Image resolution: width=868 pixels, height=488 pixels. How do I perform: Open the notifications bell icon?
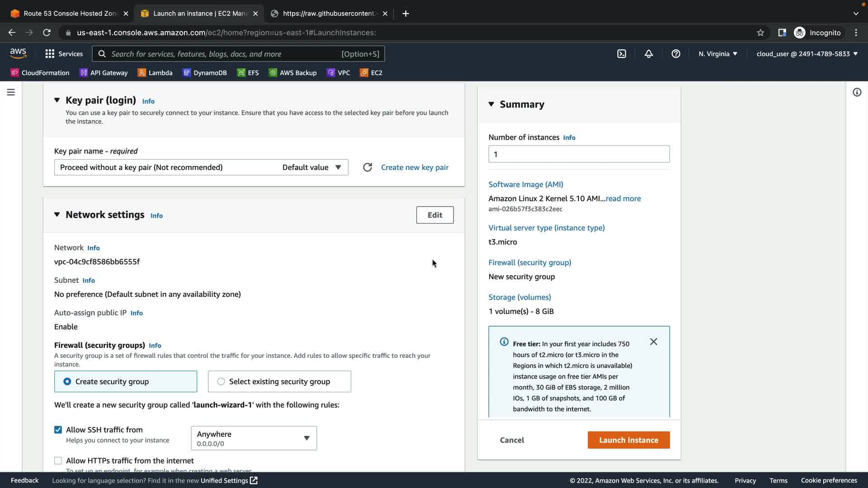649,54
